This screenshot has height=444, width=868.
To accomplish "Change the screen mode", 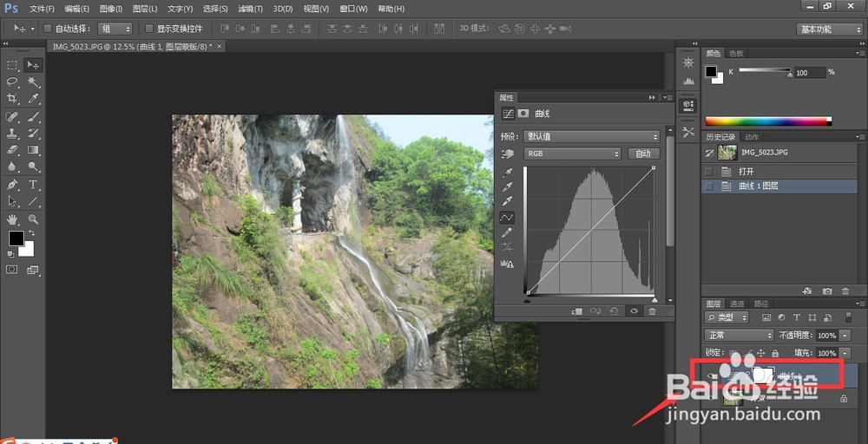I will (33, 270).
